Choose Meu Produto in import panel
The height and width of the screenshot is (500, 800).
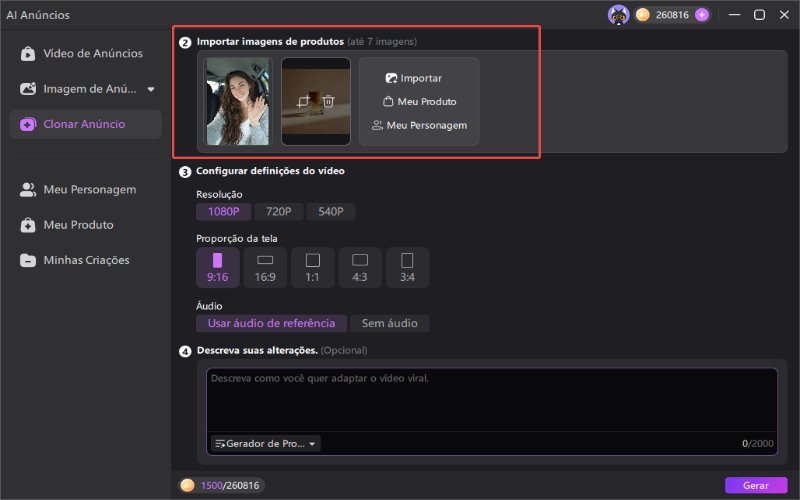tap(420, 102)
